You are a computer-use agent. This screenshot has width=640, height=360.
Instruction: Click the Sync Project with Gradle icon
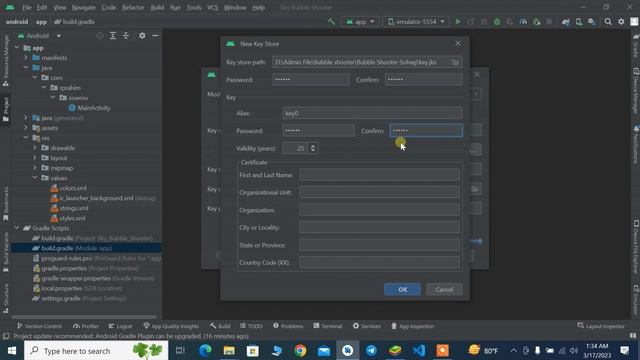[x=565, y=22]
